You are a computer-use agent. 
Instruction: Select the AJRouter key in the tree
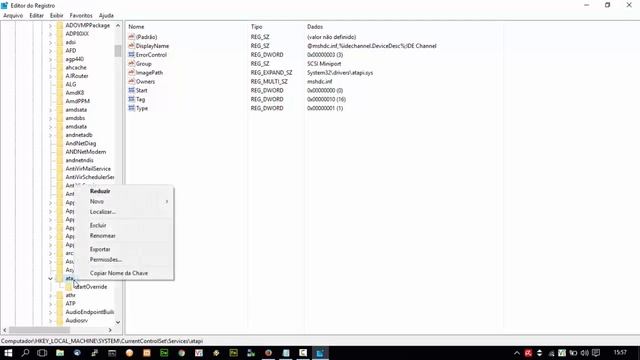click(77, 76)
